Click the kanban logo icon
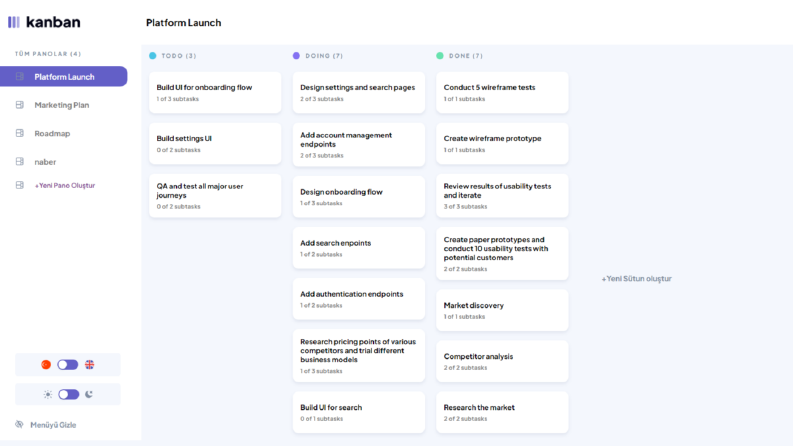Screen dimensions: 793x446 (14, 22)
